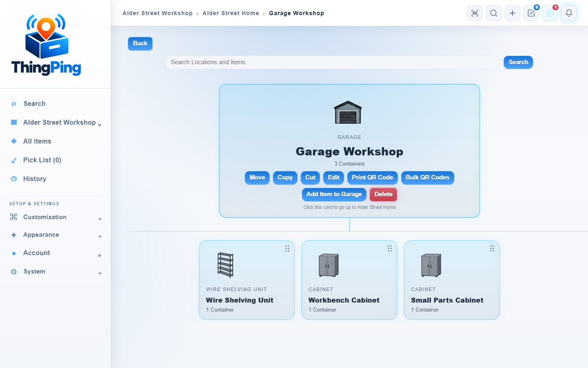The image size is (588, 368).
Task: Click the Appearance sparkle icon
Action: (14, 235)
